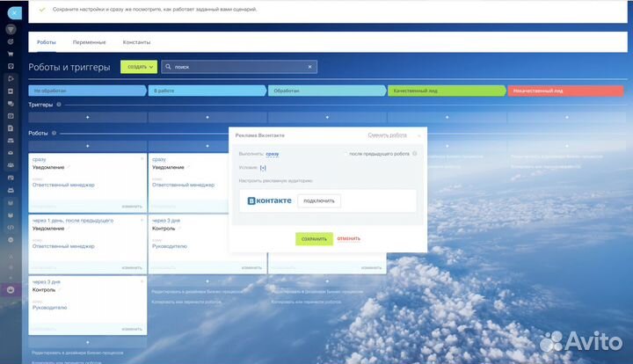Switch to the Роботы tab
The width and height of the screenshot is (633, 364).
(47, 42)
